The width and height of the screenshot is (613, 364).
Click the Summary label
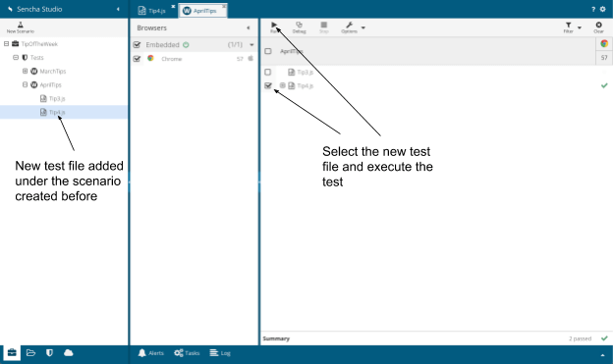tap(276, 338)
